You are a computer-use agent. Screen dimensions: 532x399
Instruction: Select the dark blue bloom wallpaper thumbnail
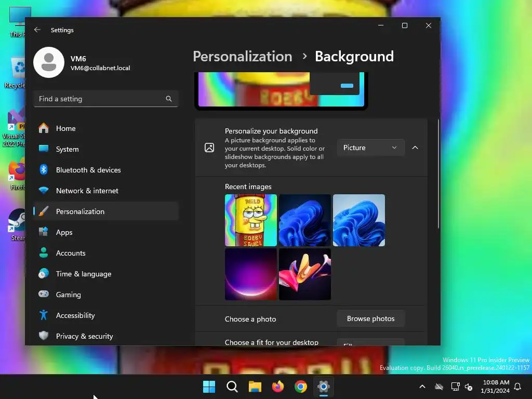[x=304, y=220]
